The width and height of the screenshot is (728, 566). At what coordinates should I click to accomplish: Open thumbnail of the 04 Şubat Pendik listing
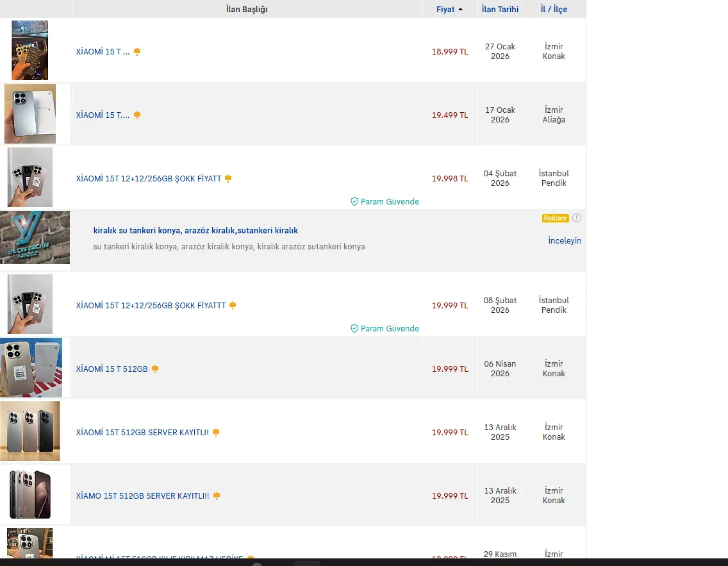click(x=30, y=178)
